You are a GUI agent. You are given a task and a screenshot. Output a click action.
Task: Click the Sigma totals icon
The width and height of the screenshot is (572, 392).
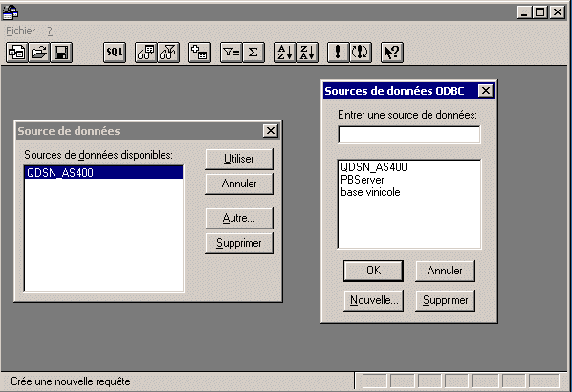click(253, 53)
